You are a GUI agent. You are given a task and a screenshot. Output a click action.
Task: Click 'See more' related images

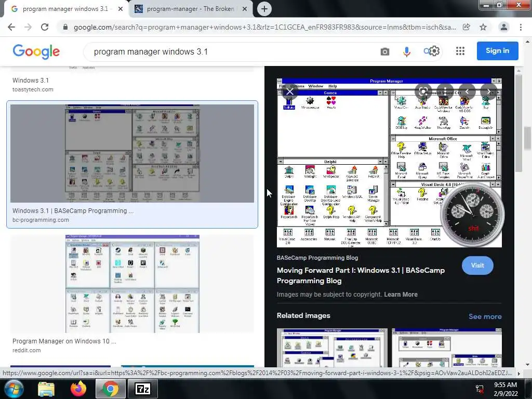[485, 316]
